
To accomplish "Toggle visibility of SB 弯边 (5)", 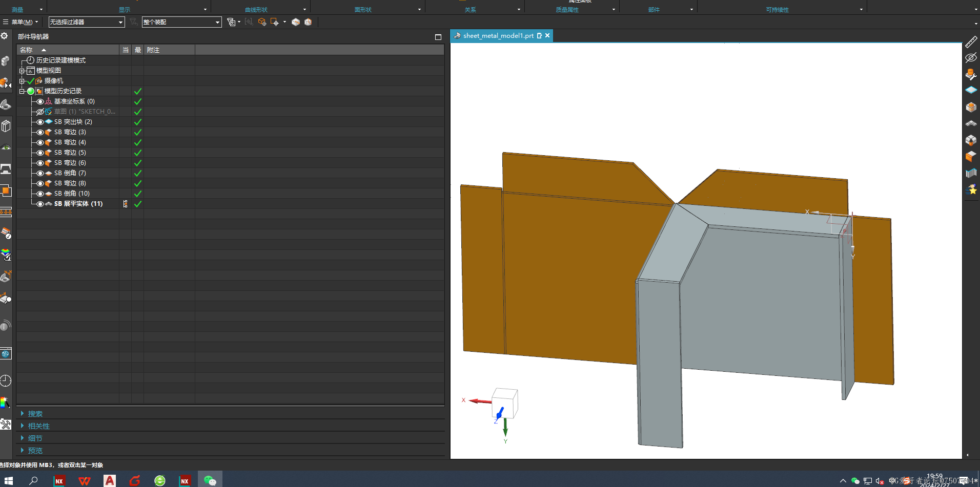I will pyautogui.click(x=40, y=153).
